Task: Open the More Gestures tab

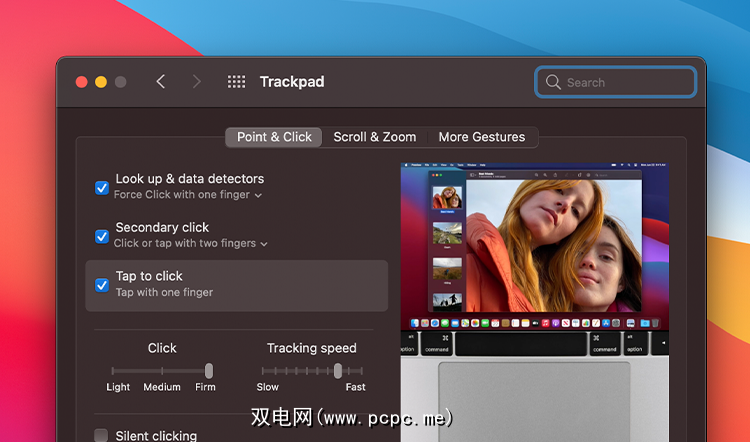Action: coord(482,137)
